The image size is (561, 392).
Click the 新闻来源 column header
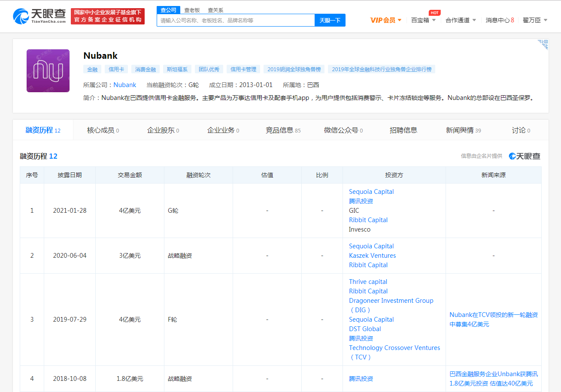494,175
